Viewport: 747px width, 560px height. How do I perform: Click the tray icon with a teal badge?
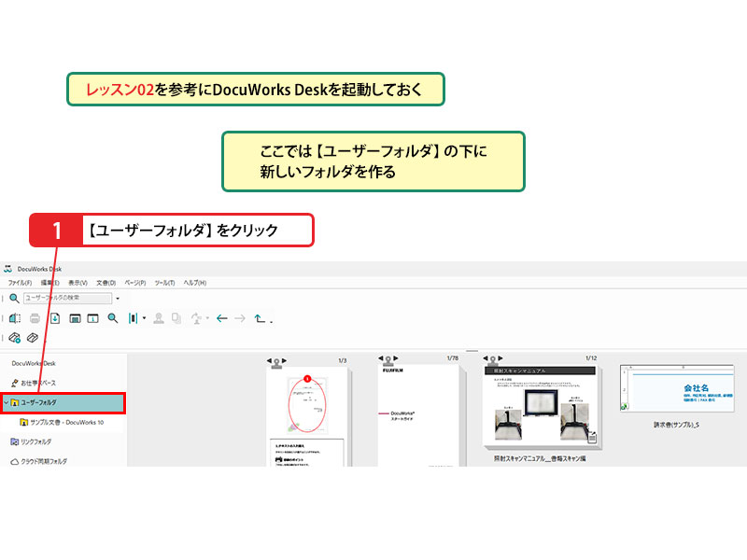pos(14,338)
